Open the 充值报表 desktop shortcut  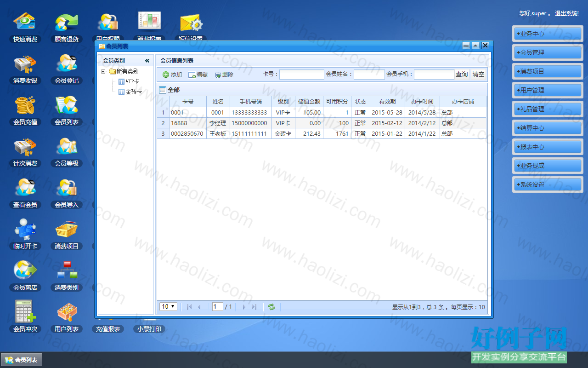coord(108,329)
